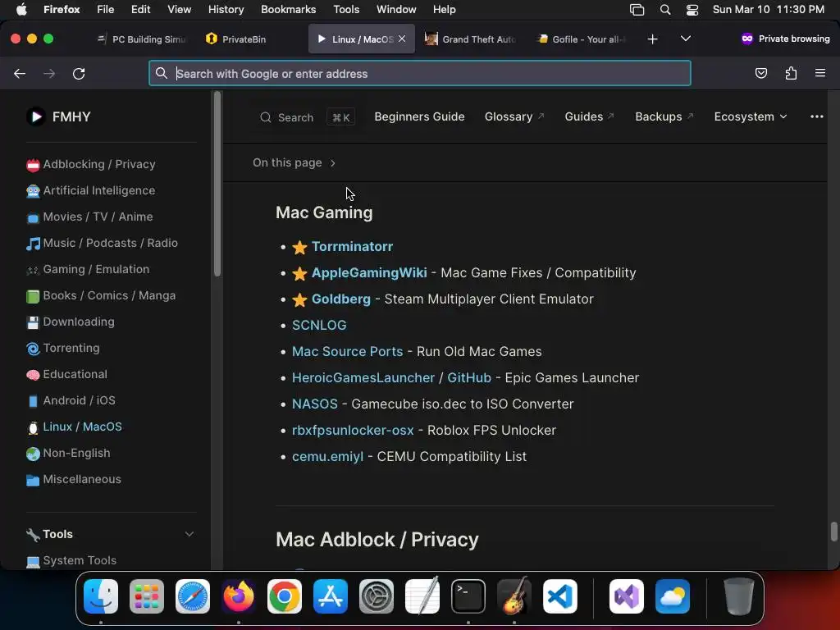Open the NASOS converter link
This screenshot has height=630, width=840.
pos(314,404)
